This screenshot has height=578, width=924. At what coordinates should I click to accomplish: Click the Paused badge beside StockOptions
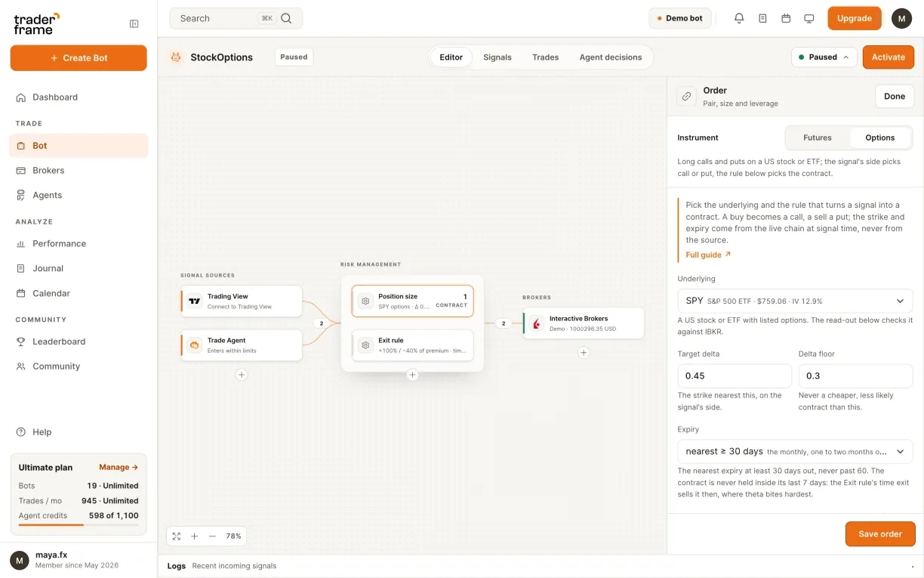pos(294,57)
